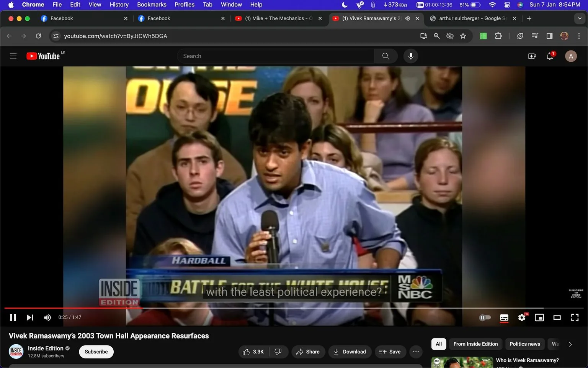Enter fullscreen mode in the player

pos(575,317)
